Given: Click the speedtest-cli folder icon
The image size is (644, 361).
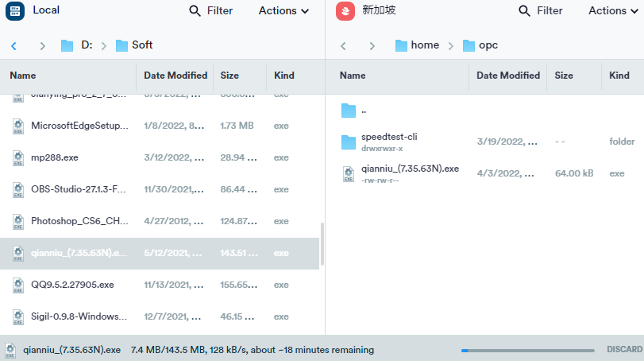Looking at the screenshot, I should click(349, 142).
